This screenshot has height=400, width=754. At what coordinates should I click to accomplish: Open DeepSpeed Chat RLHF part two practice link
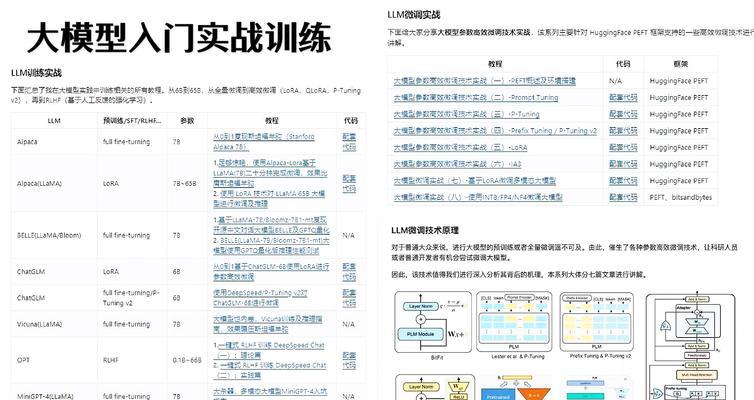click(270, 370)
